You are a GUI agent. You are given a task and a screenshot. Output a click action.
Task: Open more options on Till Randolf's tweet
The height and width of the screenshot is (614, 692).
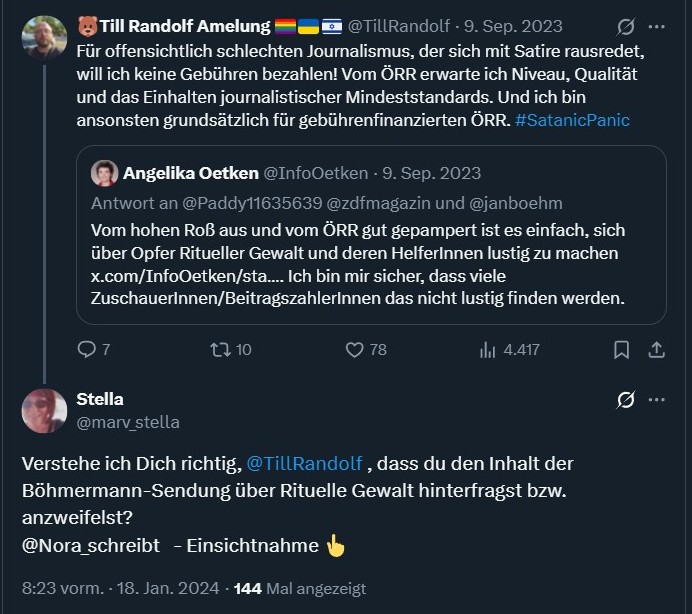coord(657,27)
